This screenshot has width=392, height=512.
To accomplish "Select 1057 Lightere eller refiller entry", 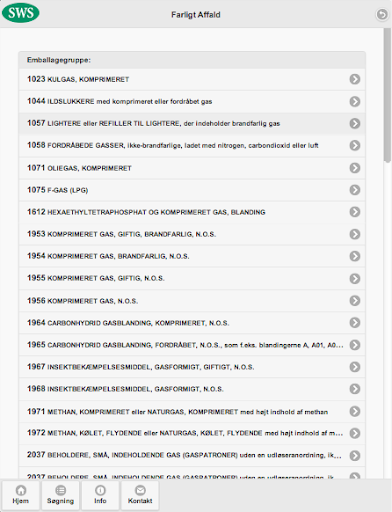I will click(x=192, y=123).
